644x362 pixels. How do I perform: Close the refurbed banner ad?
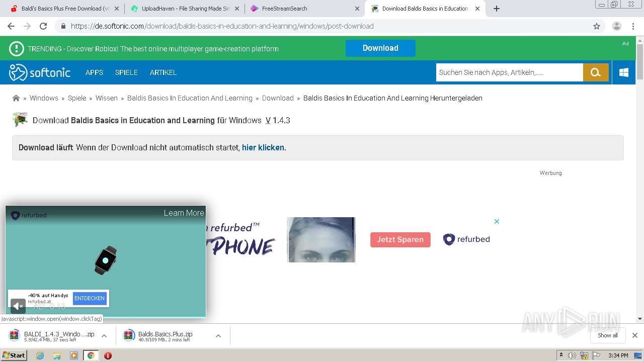coord(497,221)
